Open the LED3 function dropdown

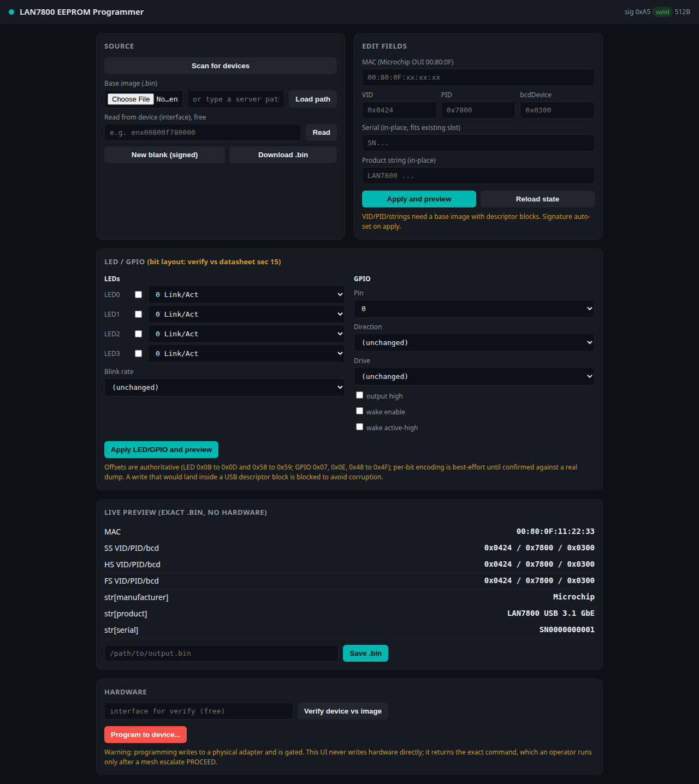246,354
